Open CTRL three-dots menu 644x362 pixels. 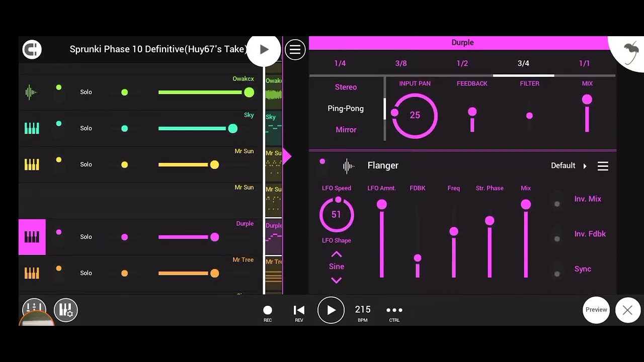[394, 313]
